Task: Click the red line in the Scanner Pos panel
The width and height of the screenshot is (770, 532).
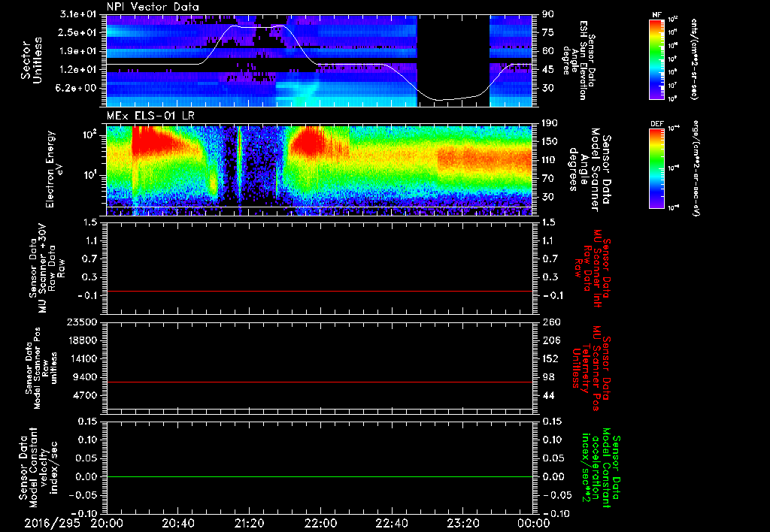Action: 319,382
